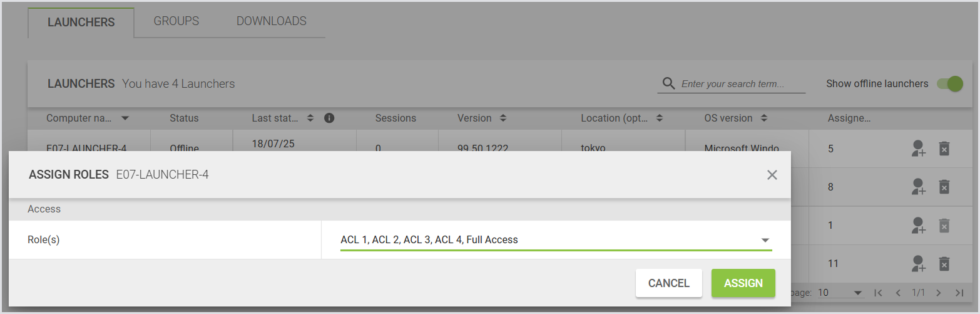Toggle the Show offline launchers switch
This screenshot has height=314, width=980.
click(949, 84)
